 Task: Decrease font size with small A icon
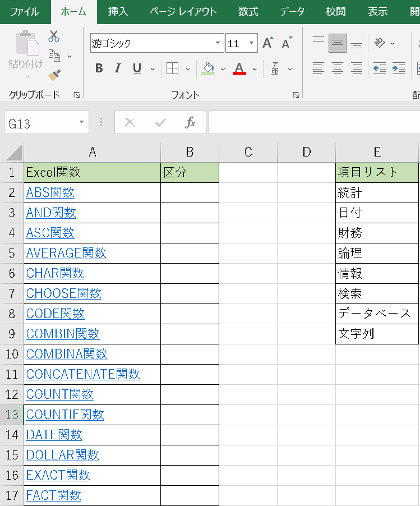coord(287,43)
